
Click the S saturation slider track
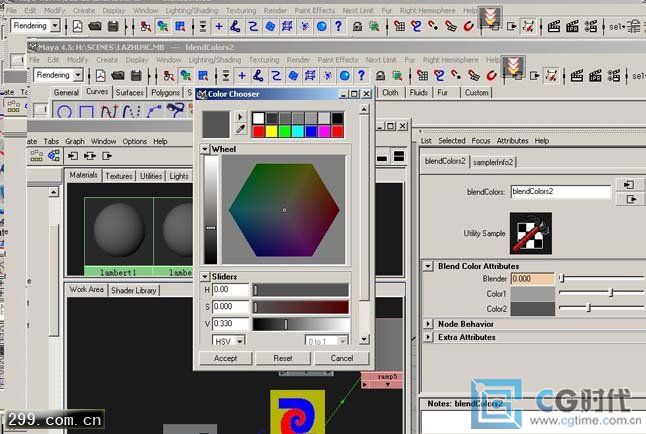[301, 307]
